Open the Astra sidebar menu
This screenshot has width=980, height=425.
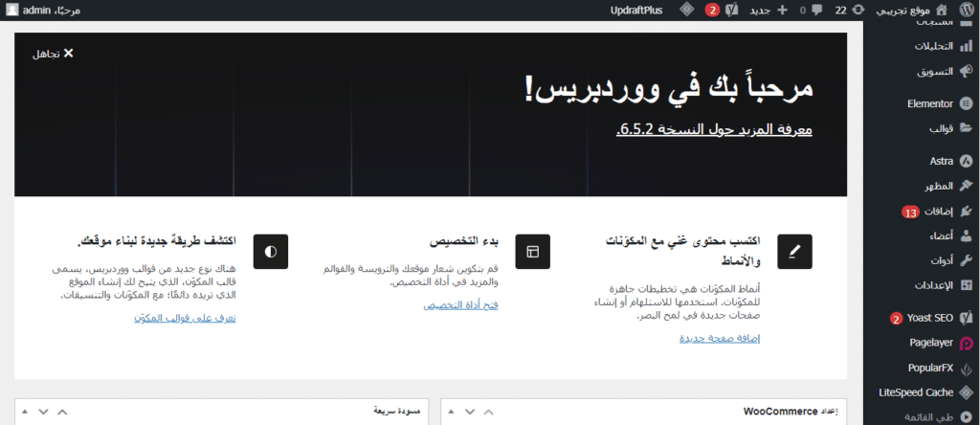[942, 161]
